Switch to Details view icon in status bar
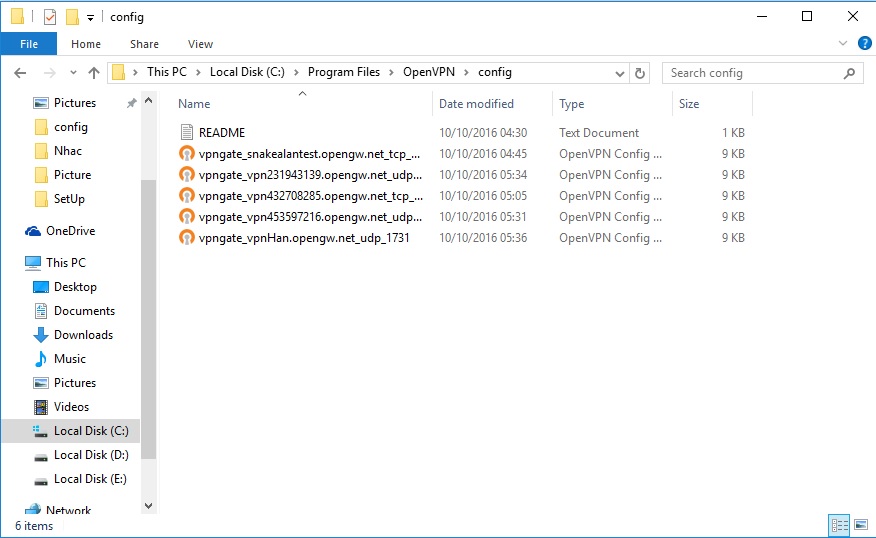Image resolution: width=876 pixels, height=538 pixels. (840, 525)
